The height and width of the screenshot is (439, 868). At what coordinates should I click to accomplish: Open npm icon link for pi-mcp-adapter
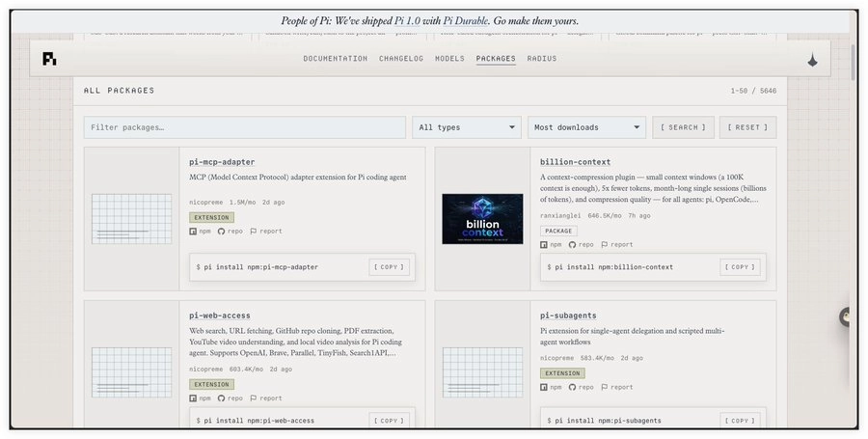point(193,232)
